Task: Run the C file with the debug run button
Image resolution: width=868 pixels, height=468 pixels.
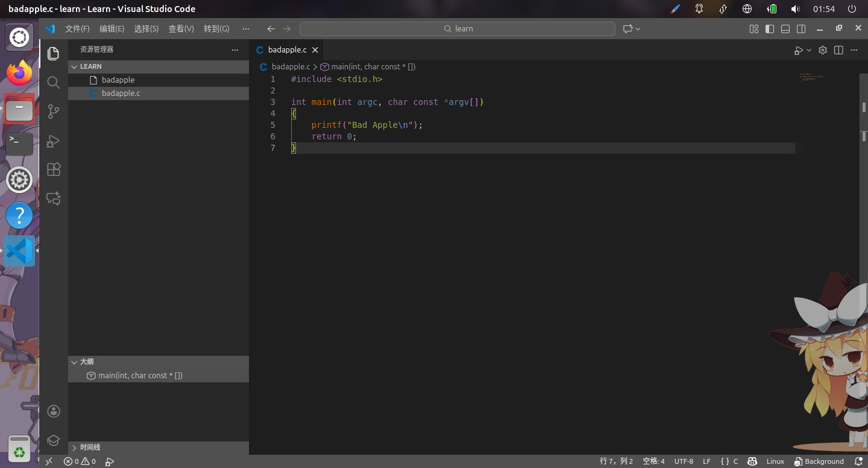Action: [x=797, y=50]
